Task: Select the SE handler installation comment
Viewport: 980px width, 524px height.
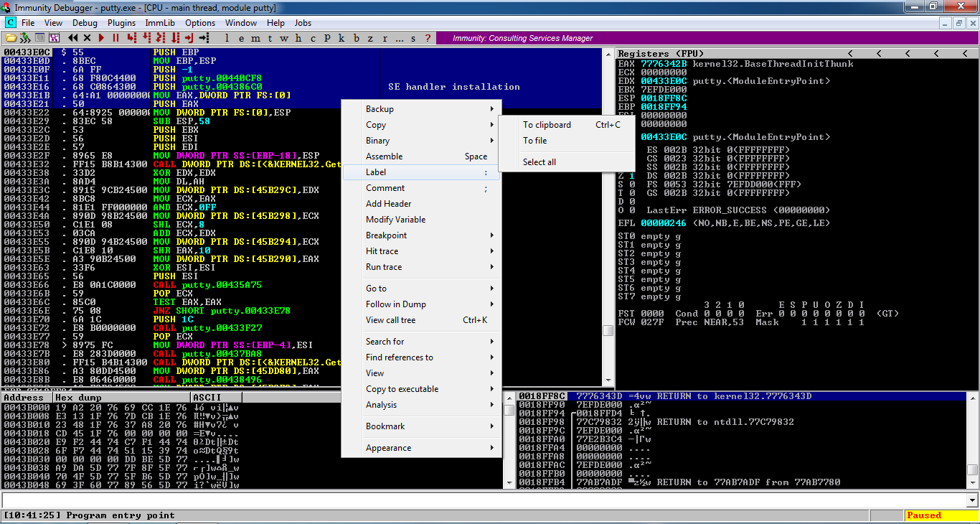Action: [x=454, y=87]
